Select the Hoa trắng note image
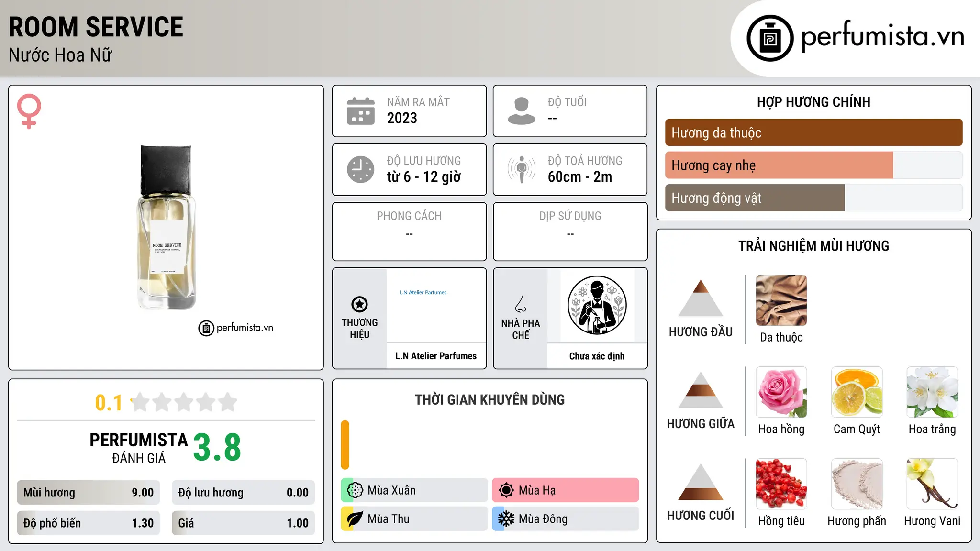This screenshot has width=980, height=551. pos(932,392)
